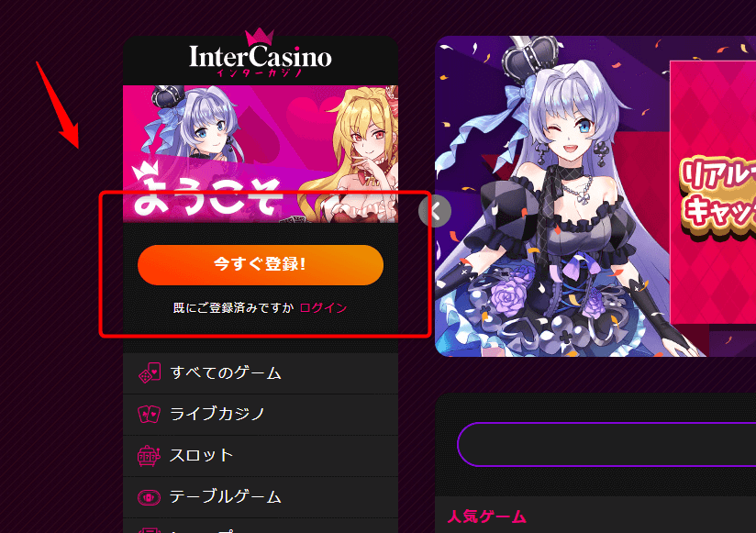Image resolution: width=756 pixels, height=533 pixels.
Task: Click the partially visible bottom sidebar item
Action: (261, 527)
